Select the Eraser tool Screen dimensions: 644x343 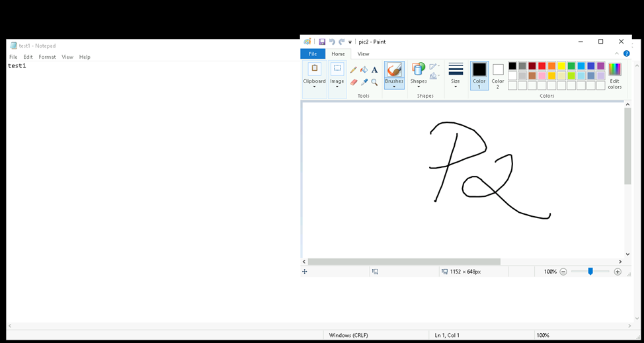(x=353, y=83)
